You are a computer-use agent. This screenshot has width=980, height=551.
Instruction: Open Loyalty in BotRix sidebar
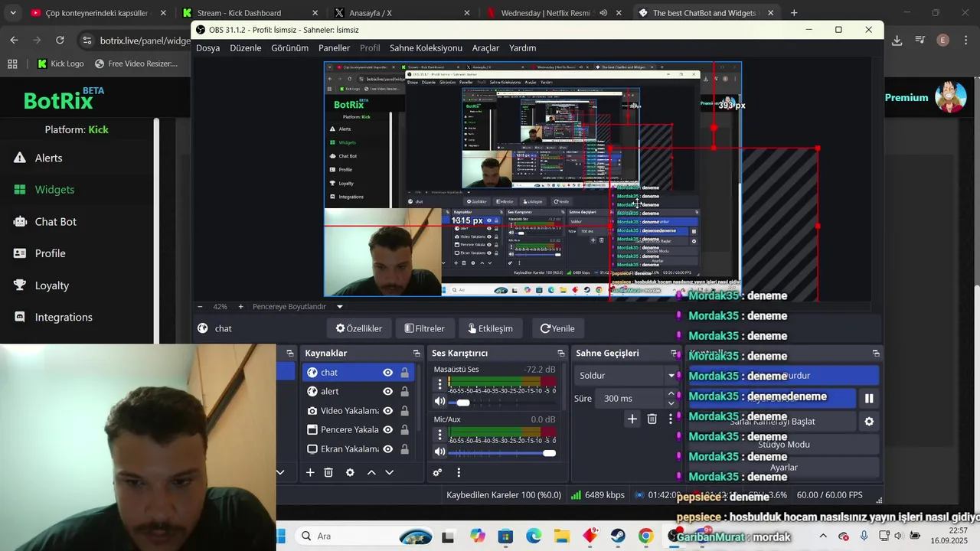(x=51, y=285)
